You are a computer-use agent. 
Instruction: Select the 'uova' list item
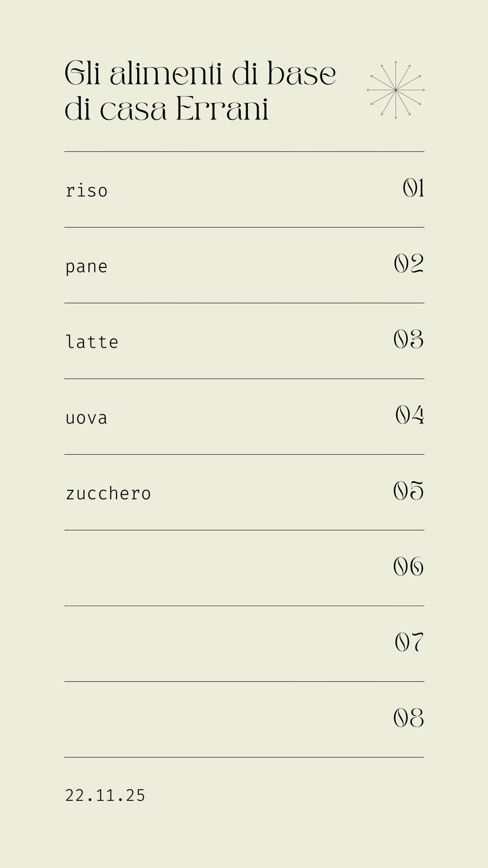pos(87,418)
